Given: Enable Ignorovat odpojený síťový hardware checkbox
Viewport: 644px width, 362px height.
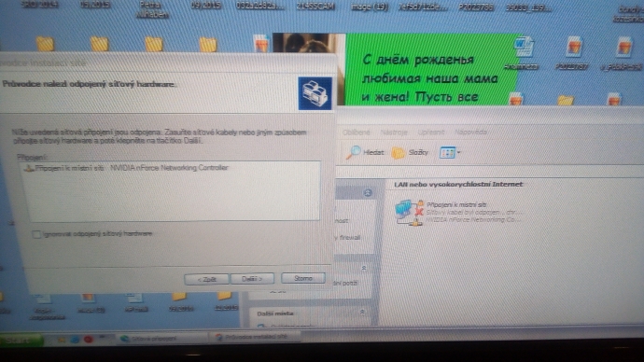Looking at the screenshot, I should (x=36, y=234).
